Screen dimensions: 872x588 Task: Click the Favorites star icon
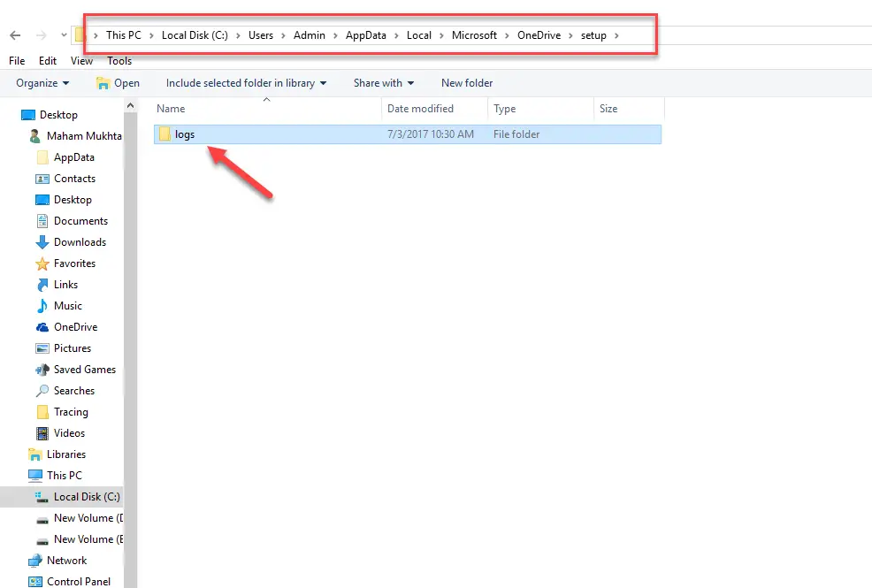tap(42, 263)
